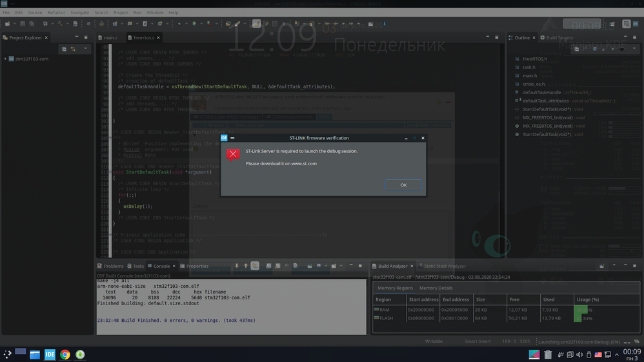Open the build configuration gear dropdown arrow
644x362 pixels.
point(52,24)
